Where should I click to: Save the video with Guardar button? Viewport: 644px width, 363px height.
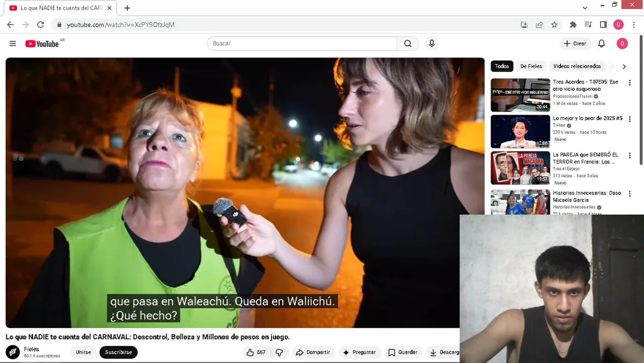pyautogui.click(x=403, y=352)
